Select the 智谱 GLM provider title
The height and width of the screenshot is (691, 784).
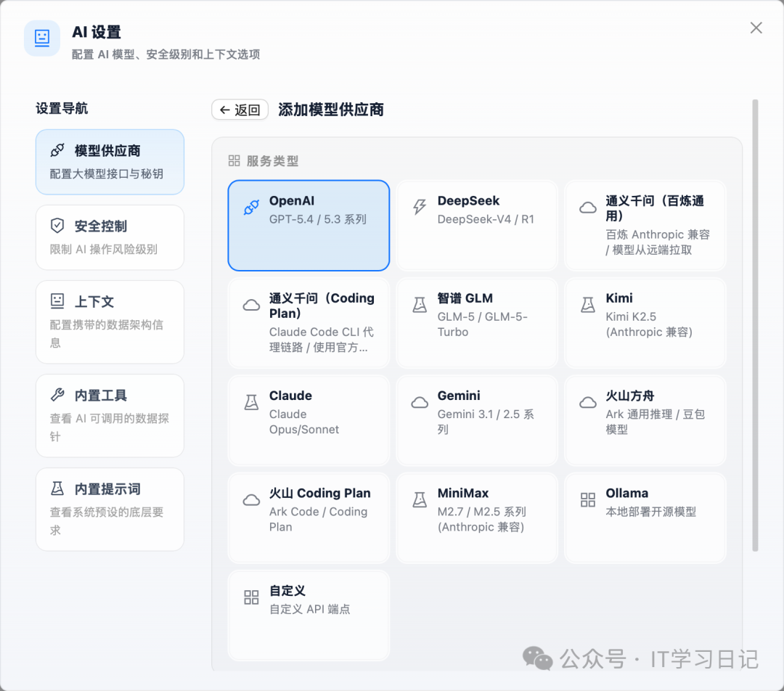[x=465, y=298]
